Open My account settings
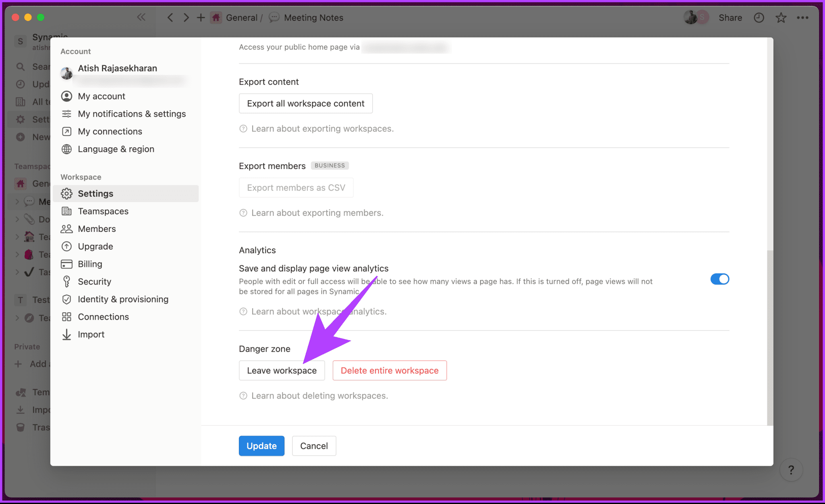Screen dimensions: 825x504 126,96
